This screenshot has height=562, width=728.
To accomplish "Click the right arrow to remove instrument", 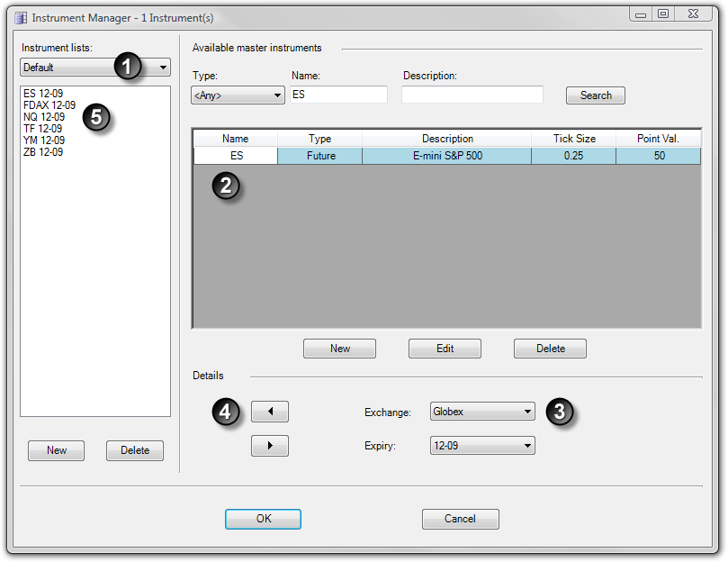I will click(269, 445).
